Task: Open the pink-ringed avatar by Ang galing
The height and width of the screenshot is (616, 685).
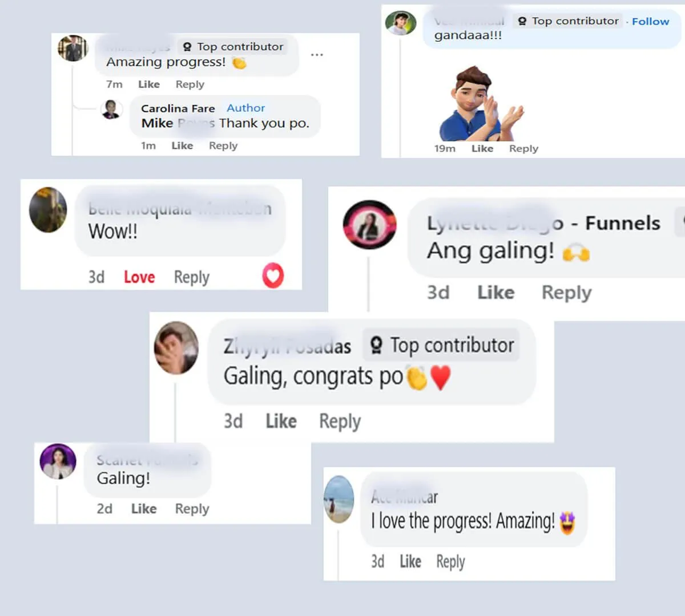Action: (x=369, y=225)
